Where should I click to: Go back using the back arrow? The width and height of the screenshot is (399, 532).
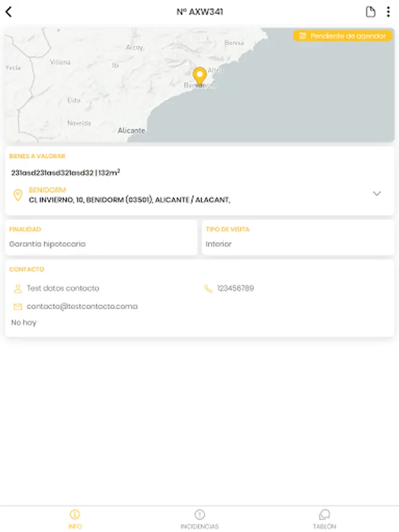click(9, 12)
